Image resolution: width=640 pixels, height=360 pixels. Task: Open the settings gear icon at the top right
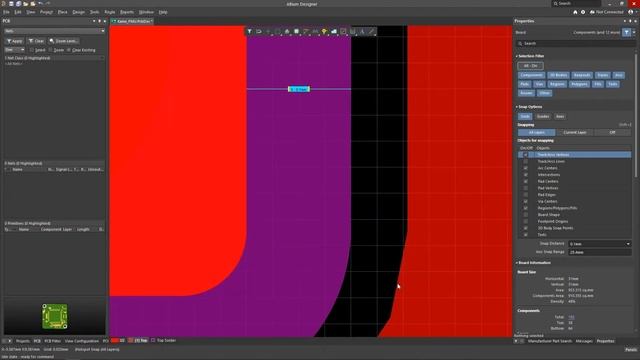[x=583, y=12]
